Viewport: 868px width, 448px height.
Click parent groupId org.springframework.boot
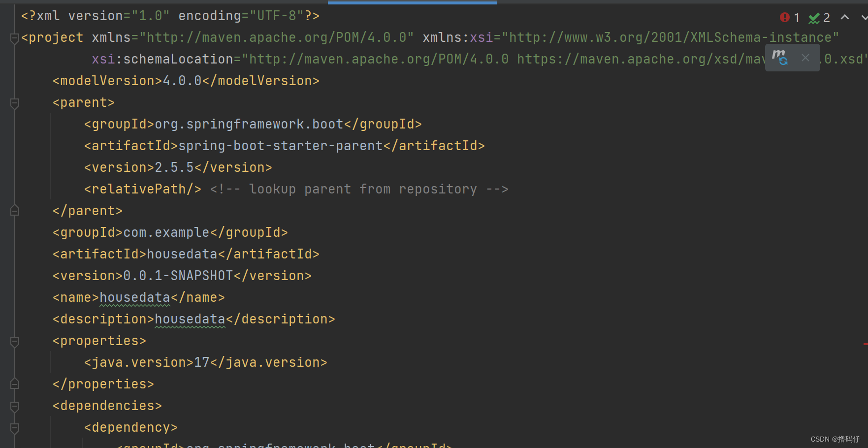[x=249, y=124]
